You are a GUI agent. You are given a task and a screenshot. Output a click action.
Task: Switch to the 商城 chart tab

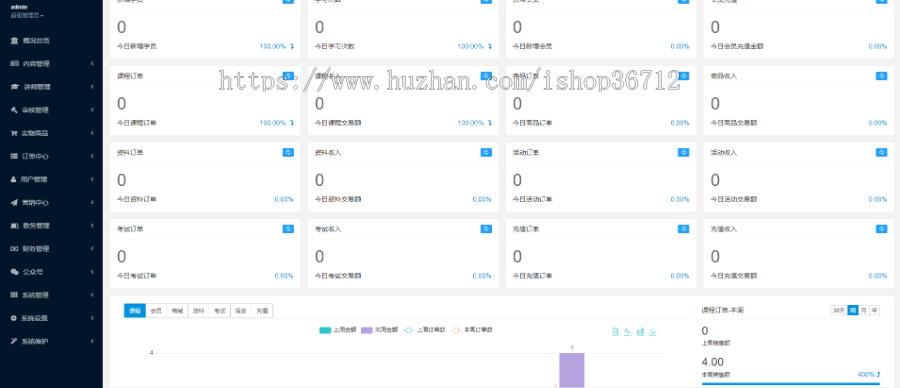177,311
